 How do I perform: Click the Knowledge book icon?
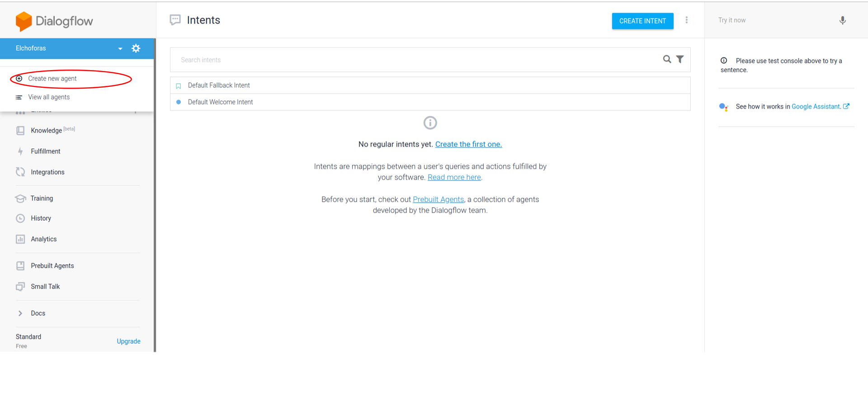click(x=20, y=131)
